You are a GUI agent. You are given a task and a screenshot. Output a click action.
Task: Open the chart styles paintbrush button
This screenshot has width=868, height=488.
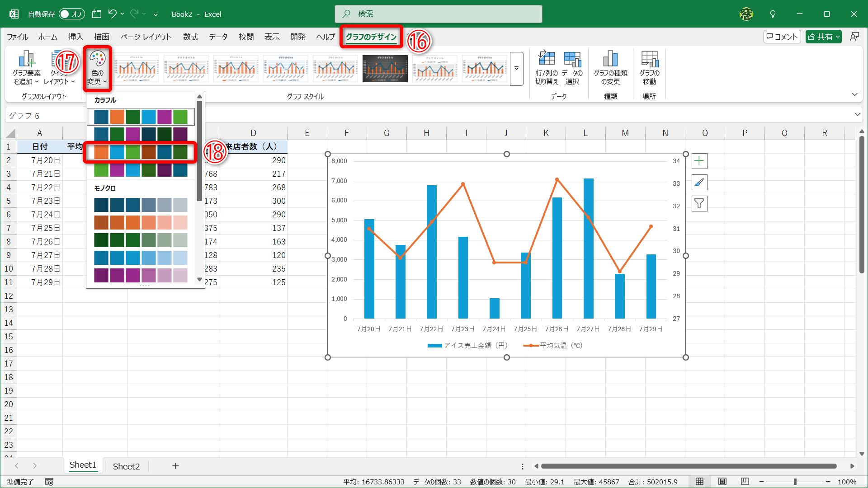point(699,183)
